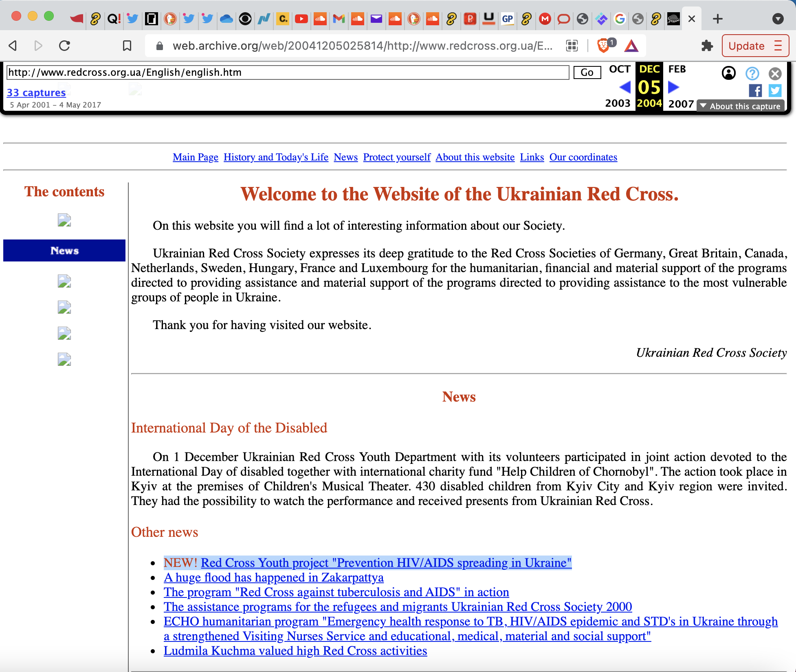Open the 33 captures link
The width and height of the screenshot is (796, 672).
tap(36, 92)
